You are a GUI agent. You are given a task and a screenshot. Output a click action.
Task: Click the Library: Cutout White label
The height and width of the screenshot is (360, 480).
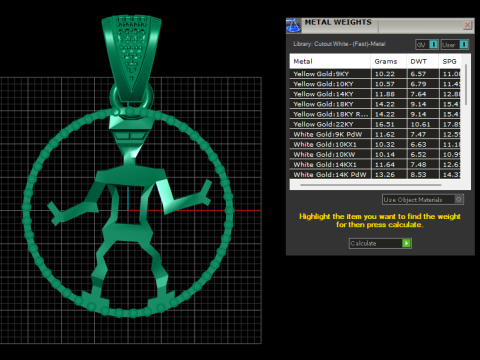[339, 44]
